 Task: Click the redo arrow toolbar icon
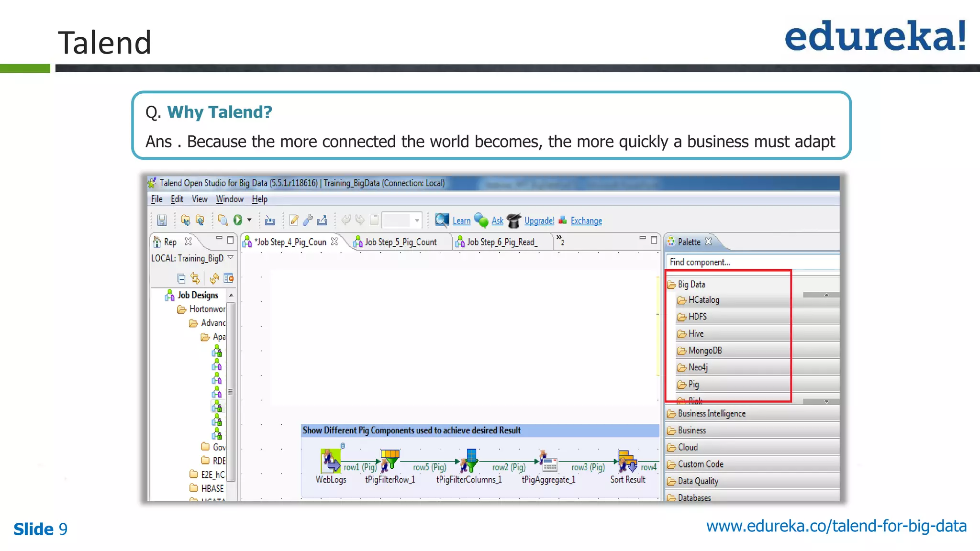360,220
